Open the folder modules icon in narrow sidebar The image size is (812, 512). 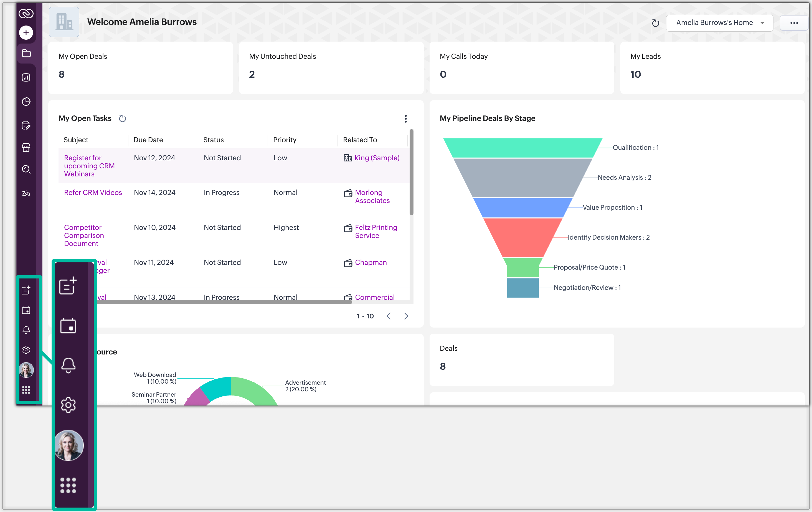26,53
